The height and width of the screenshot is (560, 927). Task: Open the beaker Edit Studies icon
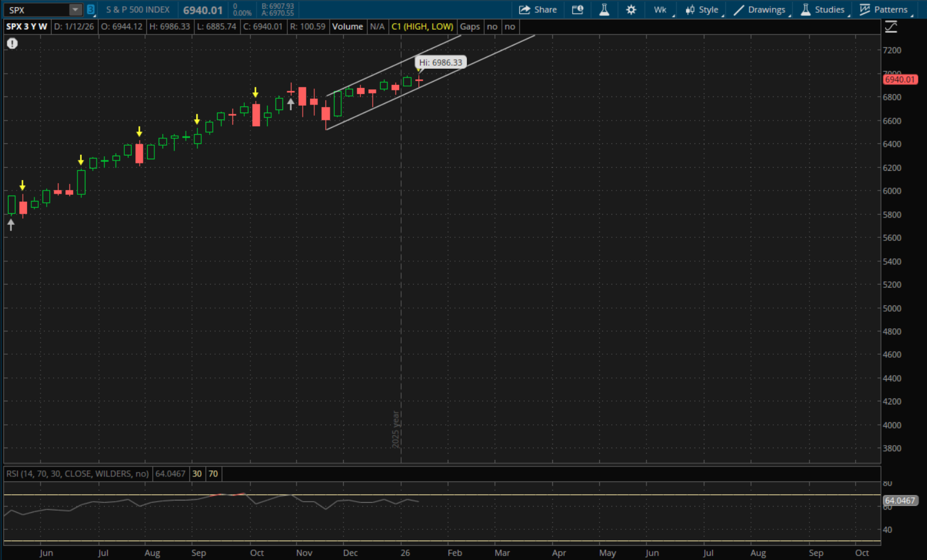point(604,10)
